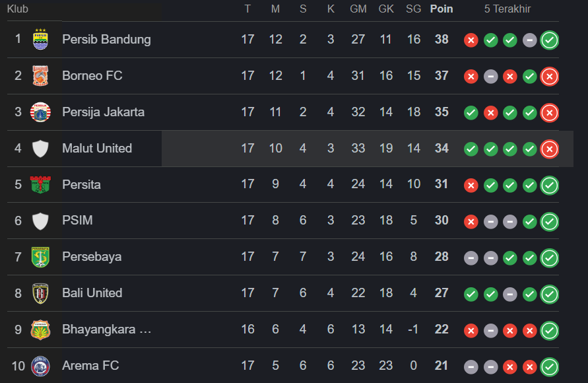The width and height of the screenshot is (588, 383).
Task: Select the PSIM shield logo
Action: [x=40, y=221]
